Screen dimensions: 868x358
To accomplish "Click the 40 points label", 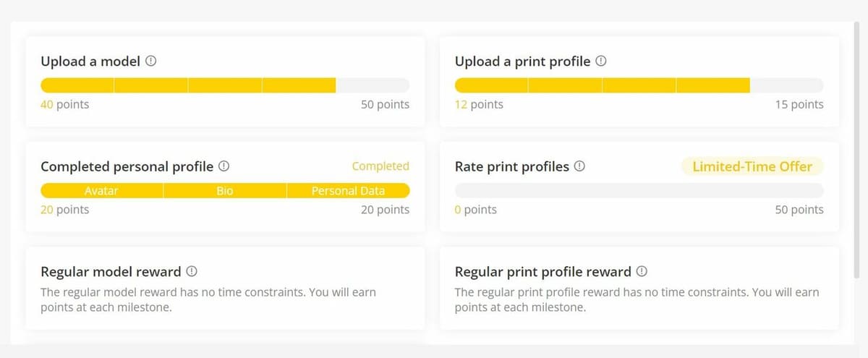I will 65,104.
